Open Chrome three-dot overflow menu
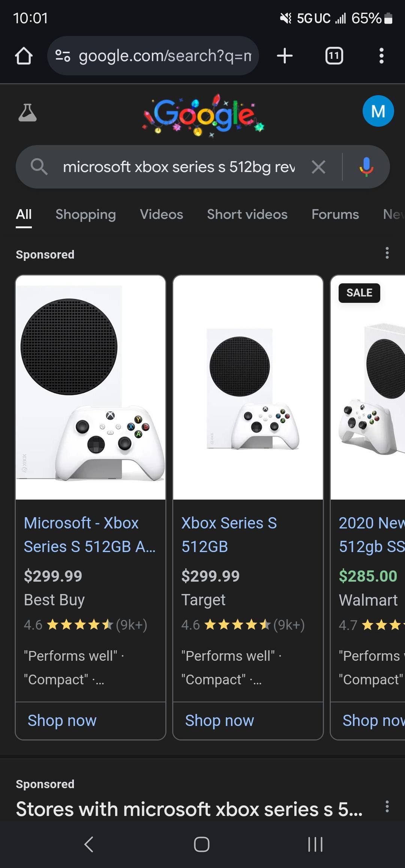The width and height of the screenshot is (405, 868). pos(381,56)
